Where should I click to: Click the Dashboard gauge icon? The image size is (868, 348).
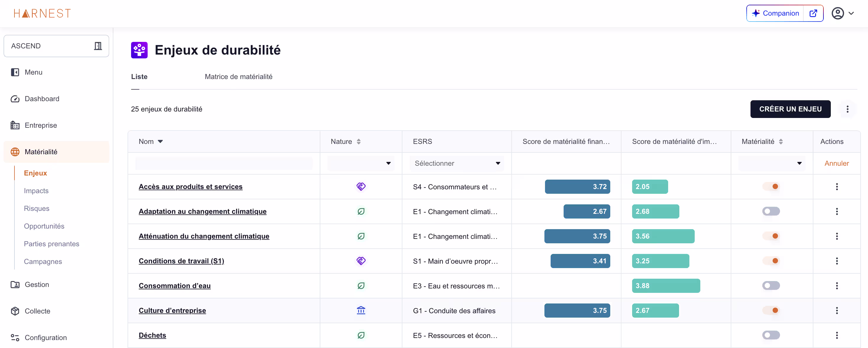(x=15, y=99)
